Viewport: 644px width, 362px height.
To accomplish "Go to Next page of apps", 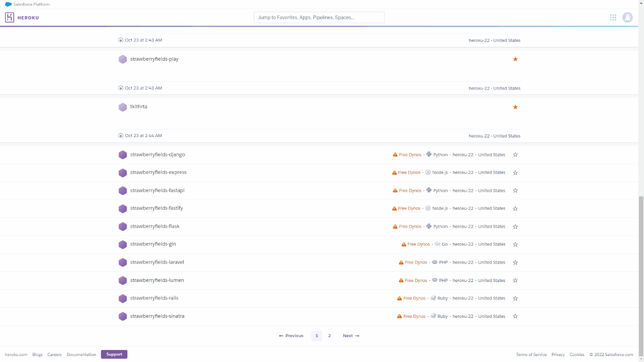I will (351, 336).
